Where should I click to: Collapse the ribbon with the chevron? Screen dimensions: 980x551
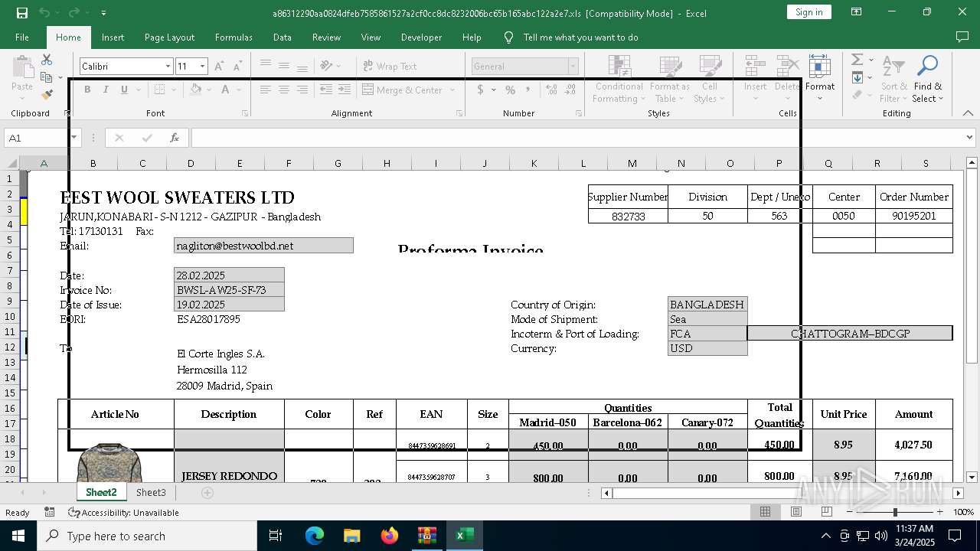968,113
